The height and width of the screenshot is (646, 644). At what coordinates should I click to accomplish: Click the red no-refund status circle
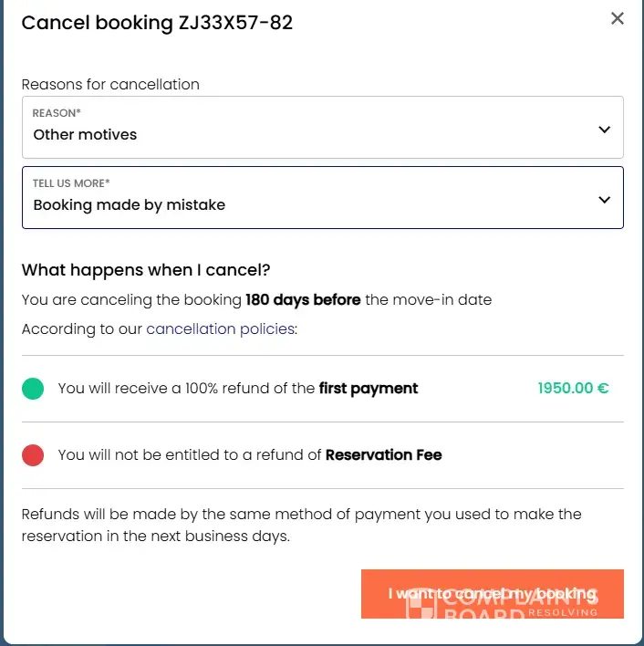(33, 454)
